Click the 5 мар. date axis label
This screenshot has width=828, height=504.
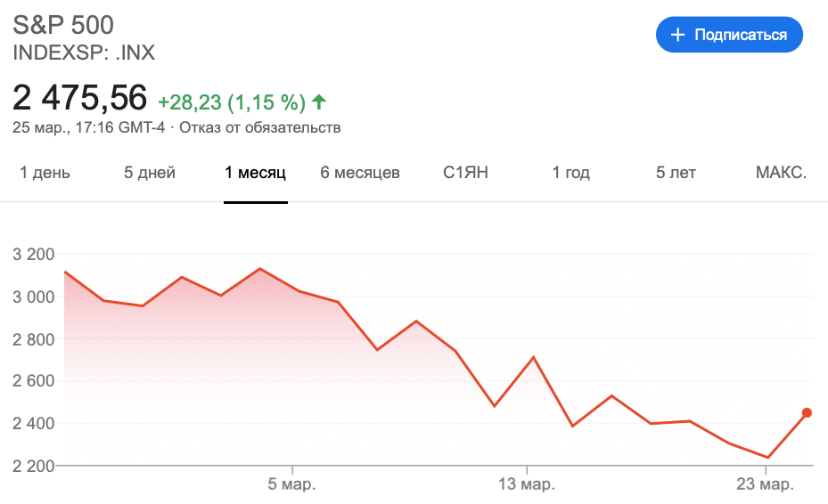pos(291,484)
